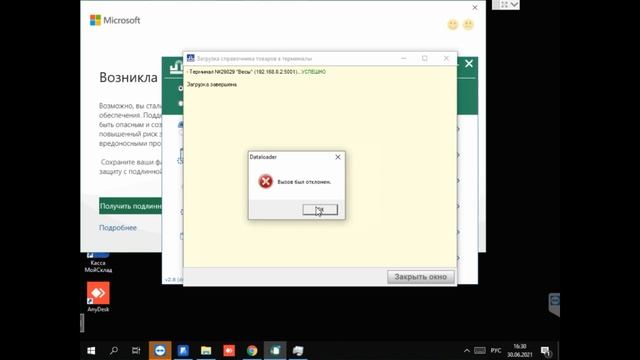The image size is (640, 360).
Task: Close the Microsoft warning window
Action: tap(475, 7)
